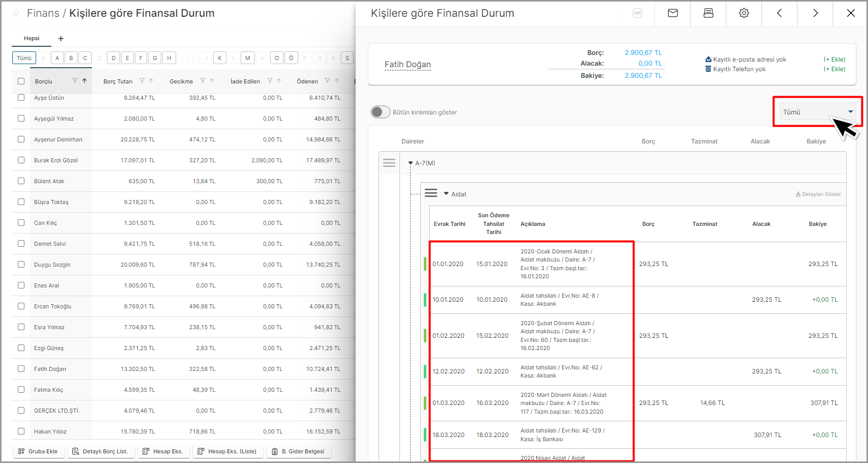This screenshot has height=463, width=868.
Task: Close the Kişilere göre Finansal Durum panel
Action: (851, 13)
